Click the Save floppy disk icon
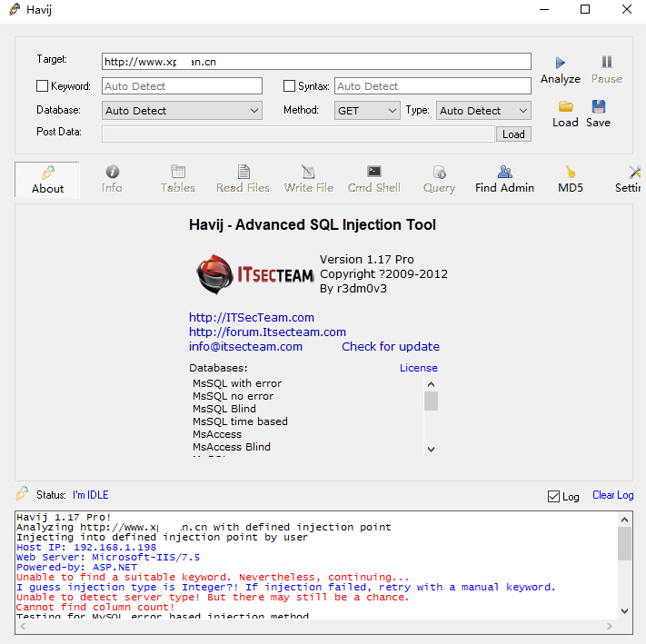 pos(598,106)
